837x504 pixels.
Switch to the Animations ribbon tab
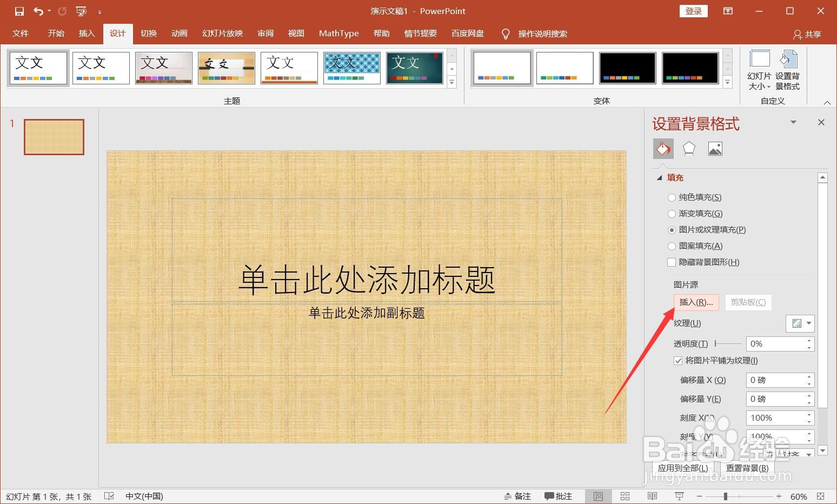pos(180,34)
